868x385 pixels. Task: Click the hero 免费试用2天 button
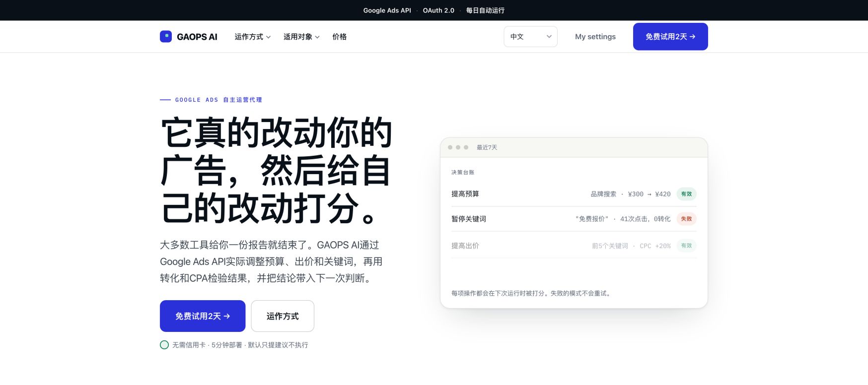[x=203, y=316]
